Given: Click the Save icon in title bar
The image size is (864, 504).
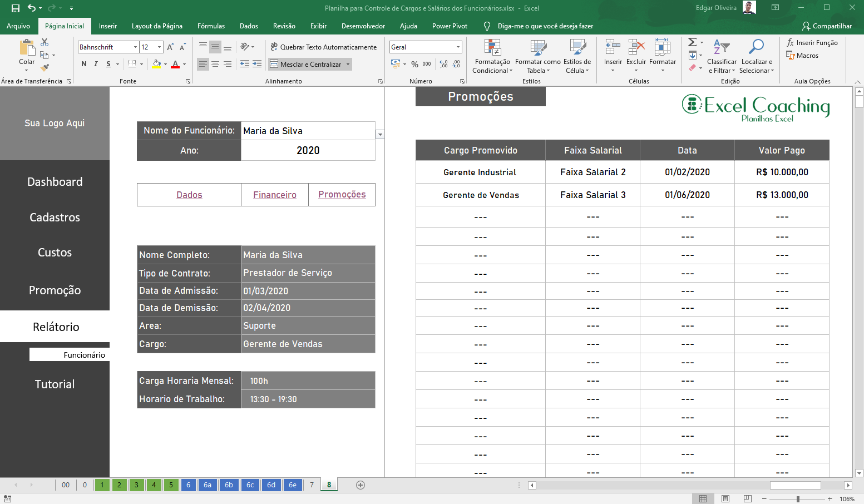Looking at the screenshot, I should pyautogui.click(x=16, y=8).
